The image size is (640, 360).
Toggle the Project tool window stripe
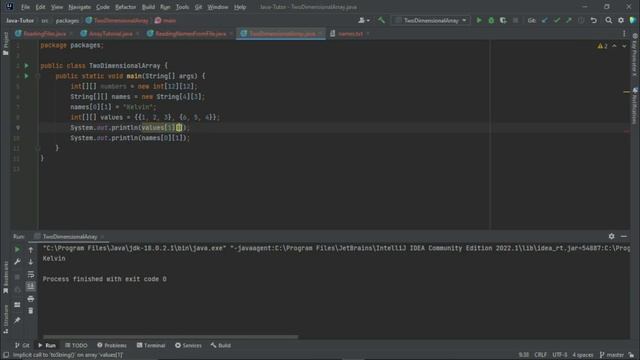(x=5, y=43)
